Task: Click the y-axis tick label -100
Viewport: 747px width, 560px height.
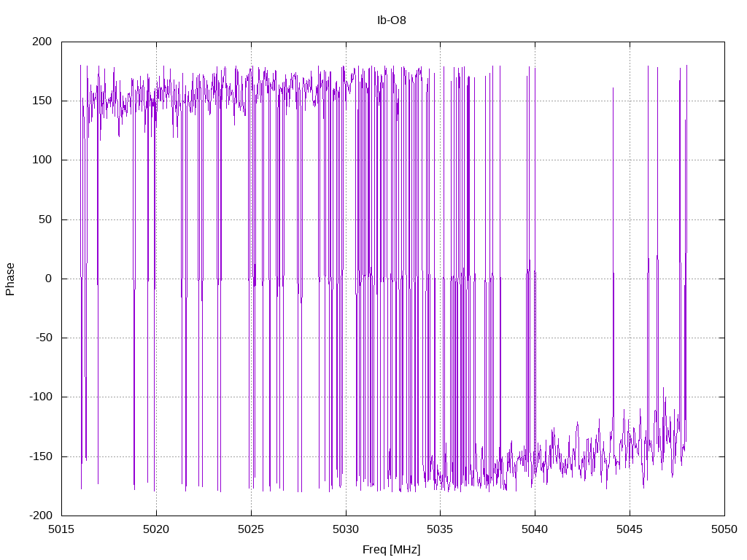Action: pos(41,397)
